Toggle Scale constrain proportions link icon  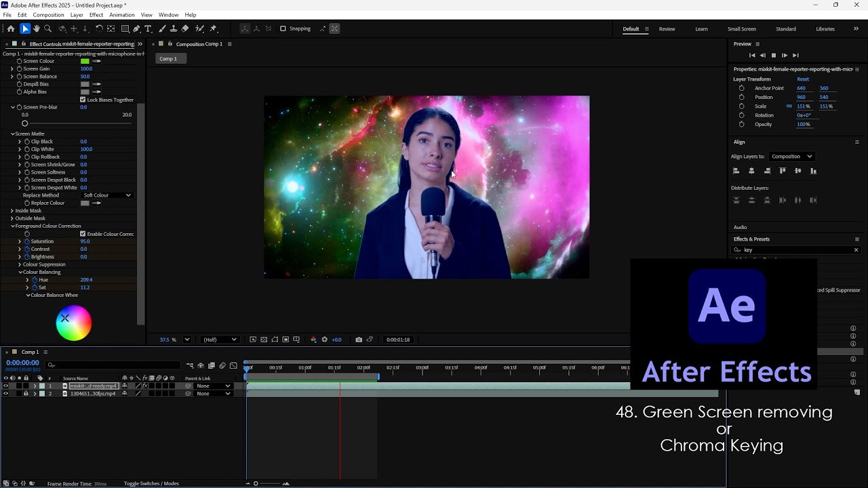coord(789,106)
